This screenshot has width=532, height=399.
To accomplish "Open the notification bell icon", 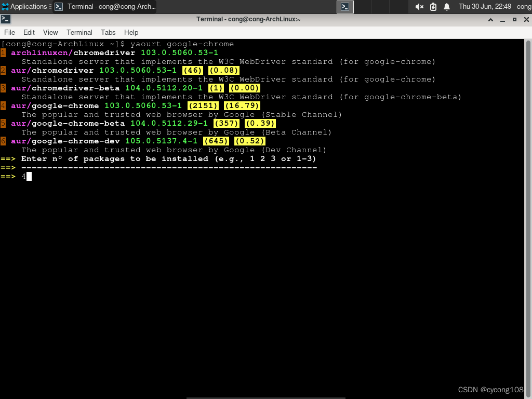I will (x=447, y=7).
